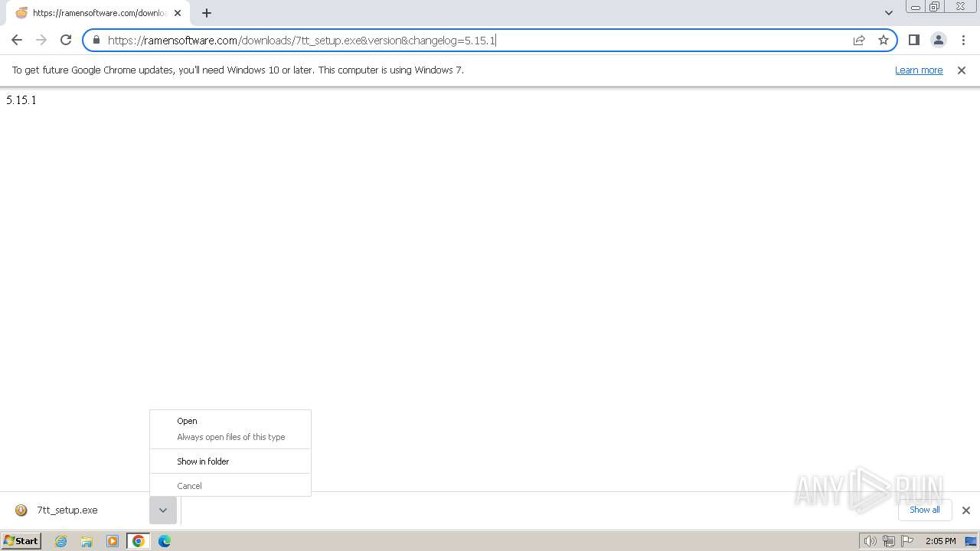The height and width of the screenshot is (551, 980).
Task: Click the Chrome taskbar icon
Action: (139, 541)
